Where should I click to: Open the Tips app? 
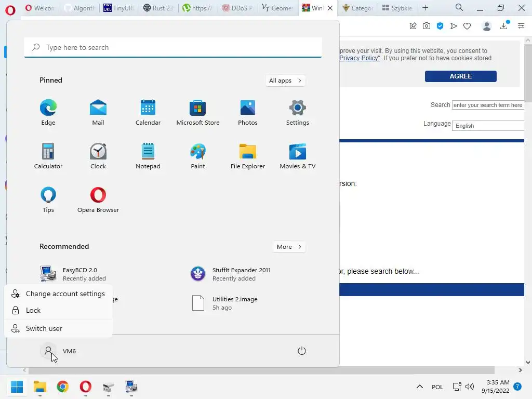(48, 200)
